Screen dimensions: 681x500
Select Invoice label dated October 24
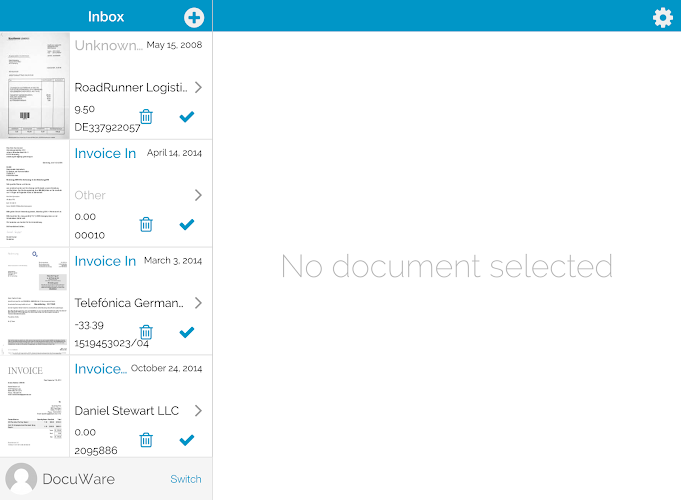pyautogui.click(x=101, y=369)
